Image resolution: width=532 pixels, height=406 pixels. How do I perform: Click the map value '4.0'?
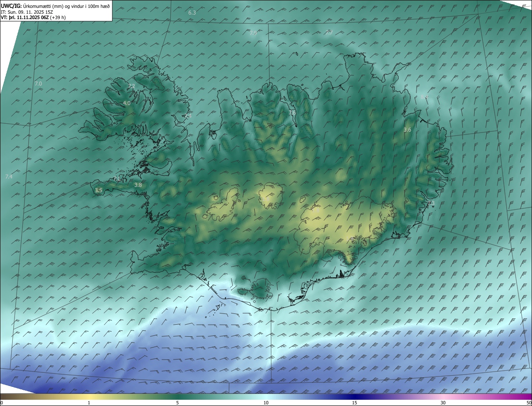click(127, 103)
